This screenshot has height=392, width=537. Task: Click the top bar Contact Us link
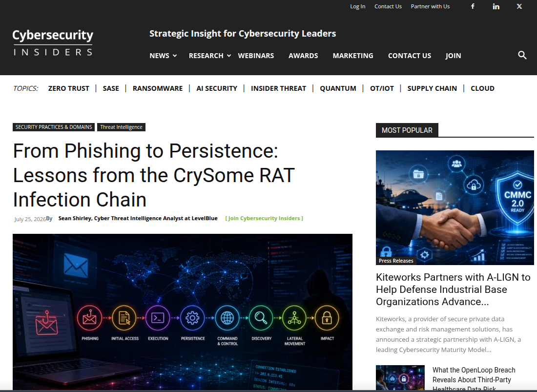tap(388, 6)
